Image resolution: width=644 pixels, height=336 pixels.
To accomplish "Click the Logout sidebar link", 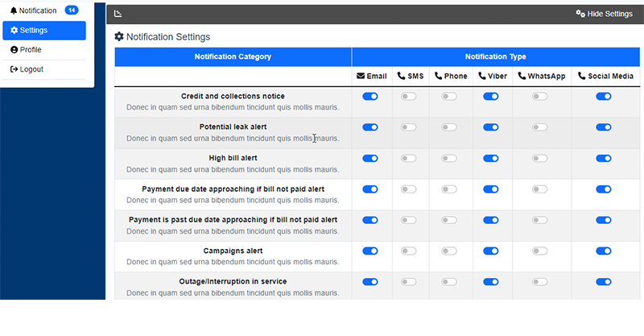I will coord(44,69).
